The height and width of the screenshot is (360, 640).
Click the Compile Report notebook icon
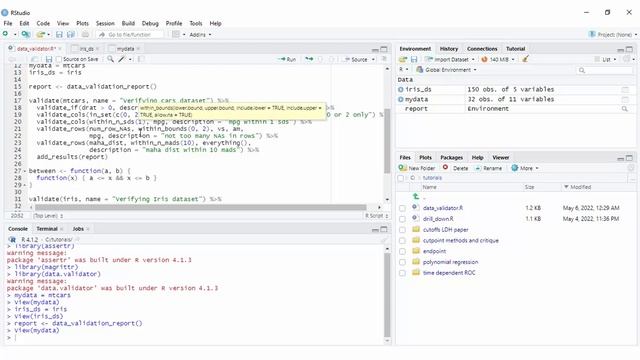point(141,59)
